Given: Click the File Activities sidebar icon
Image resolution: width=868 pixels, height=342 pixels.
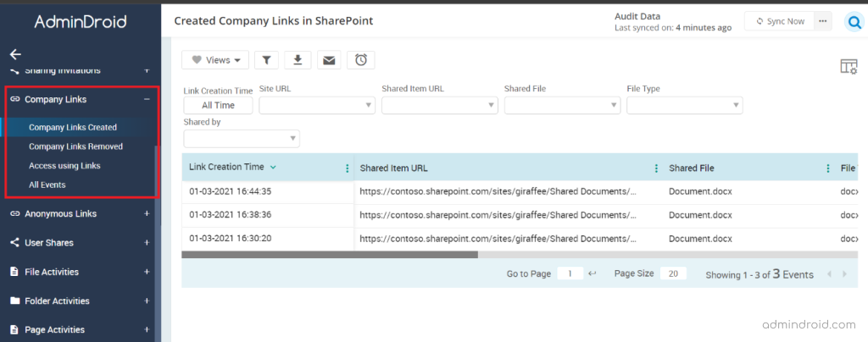Looking at the screenshot, I should pos(14,272).
